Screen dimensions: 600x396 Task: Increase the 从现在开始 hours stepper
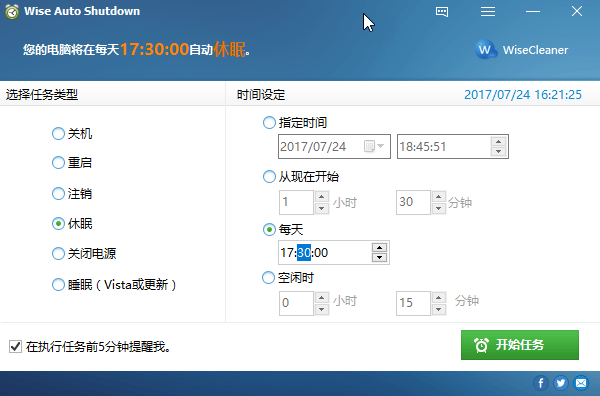click(x=321, y=197)
